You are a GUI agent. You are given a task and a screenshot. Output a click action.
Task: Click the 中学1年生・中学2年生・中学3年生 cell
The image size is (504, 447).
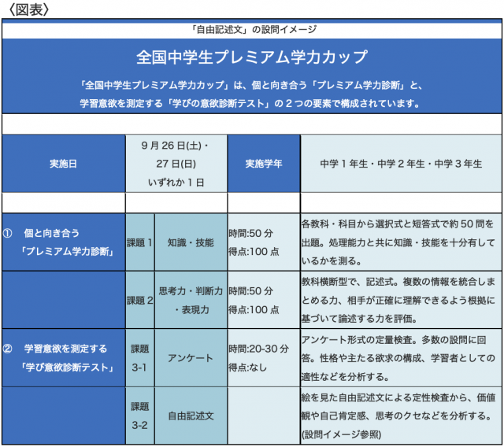400,164
